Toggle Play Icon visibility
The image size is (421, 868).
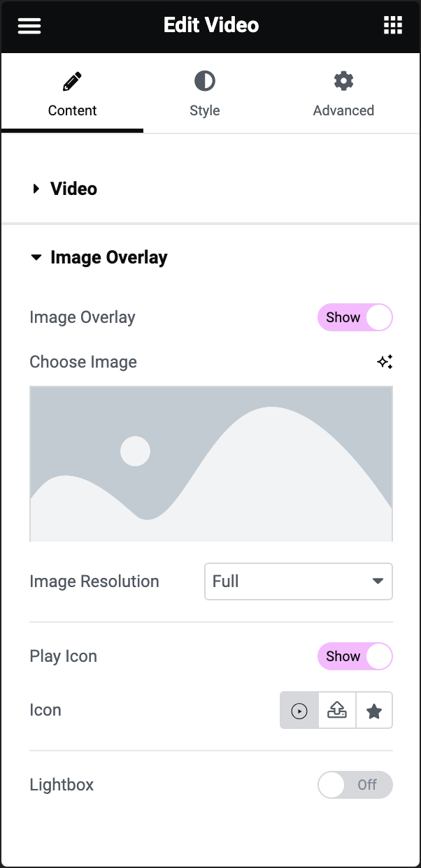tap(355, 656)
